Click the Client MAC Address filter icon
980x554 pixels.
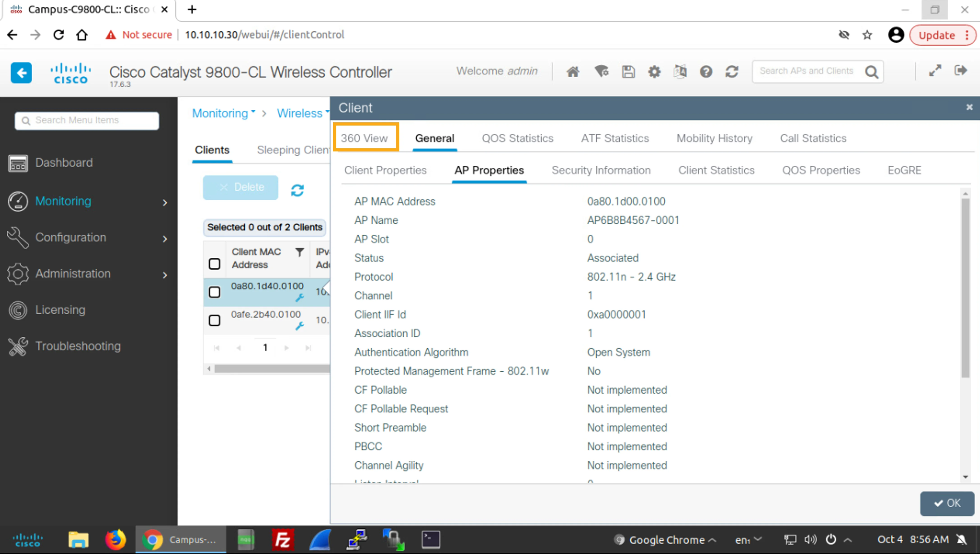tap(300, 252)
